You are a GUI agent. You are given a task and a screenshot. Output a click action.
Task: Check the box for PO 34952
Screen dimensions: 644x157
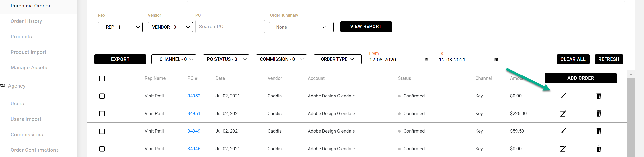[102, 96]
